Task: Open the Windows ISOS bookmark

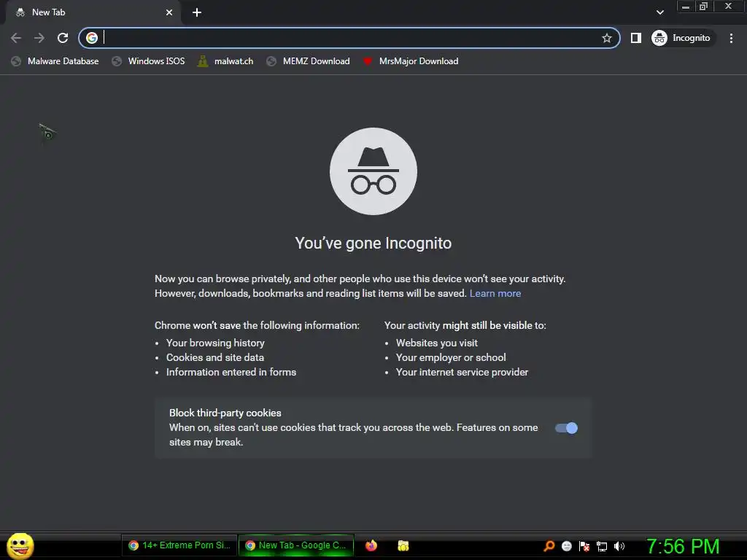Action: coord(149,61)
